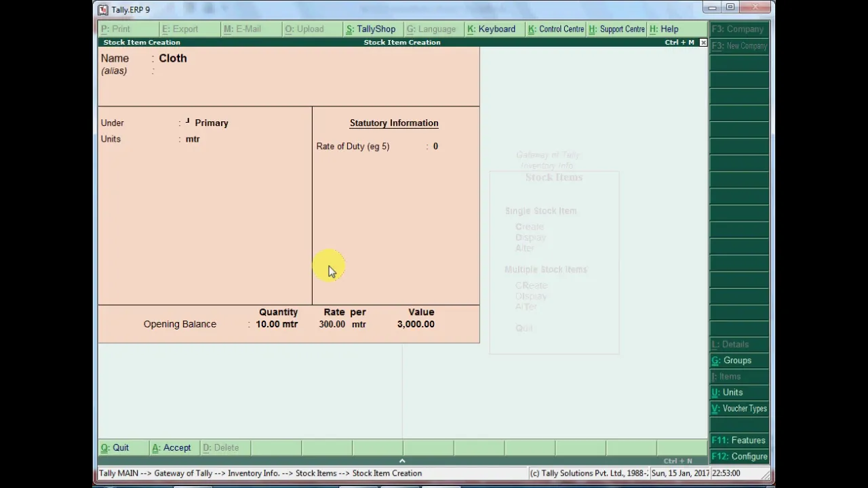Open TallyShop from the top bar
This screenshot has width=868, height=488.
pos(373,29)
